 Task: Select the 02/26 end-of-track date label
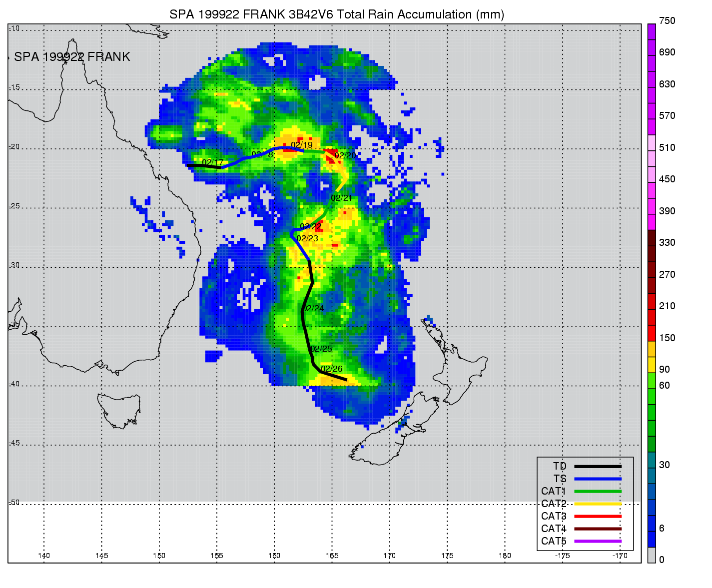point(332,369)
